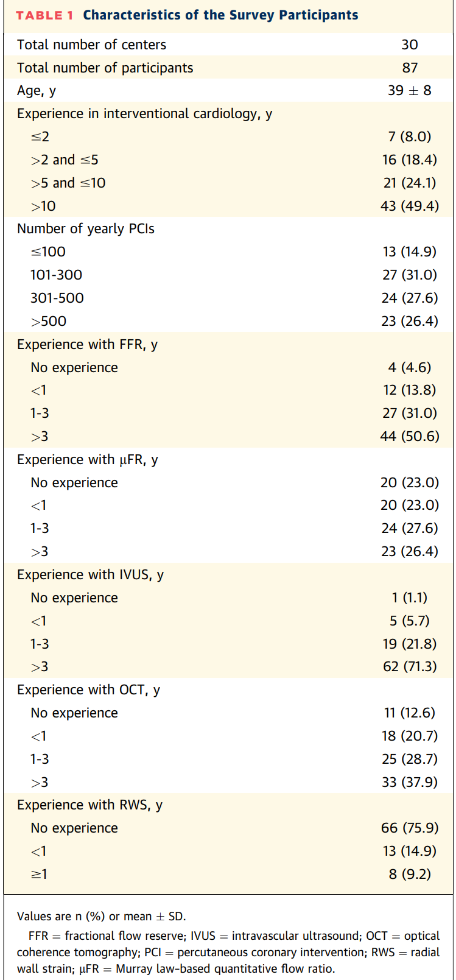Select the value "66 (75.9)"
This screenshot has height=980, width=456.
(x=409, y=828)
